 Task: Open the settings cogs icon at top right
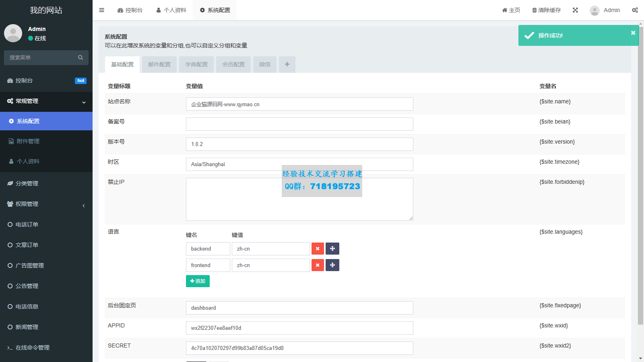click(x=635, y=10)
